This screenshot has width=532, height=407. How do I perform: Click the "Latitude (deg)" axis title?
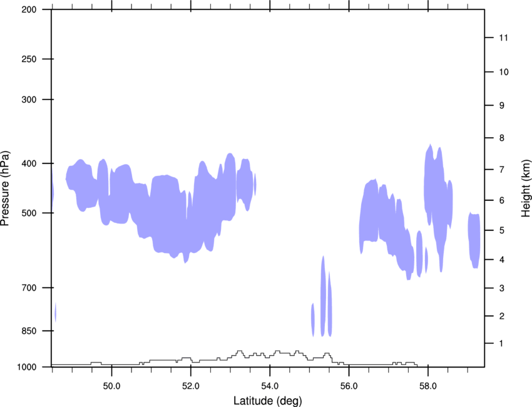click(x=268, y=401)
